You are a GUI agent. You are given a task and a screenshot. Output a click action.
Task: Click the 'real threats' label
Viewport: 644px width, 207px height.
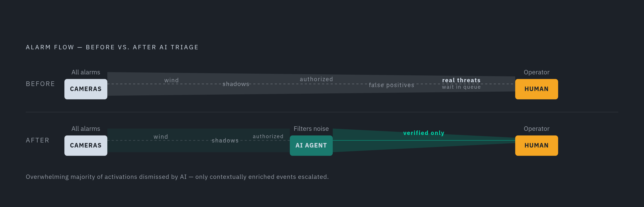point(461,80)
